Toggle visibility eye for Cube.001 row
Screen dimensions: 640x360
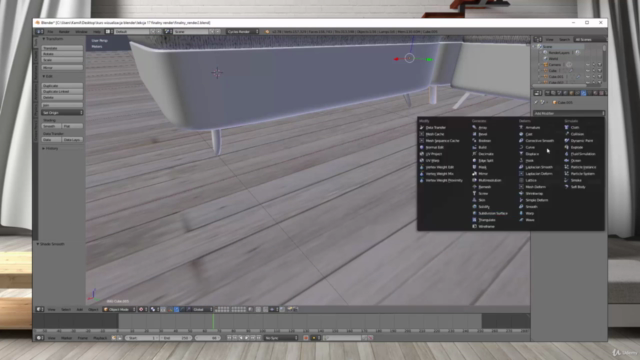click(588, 76)
